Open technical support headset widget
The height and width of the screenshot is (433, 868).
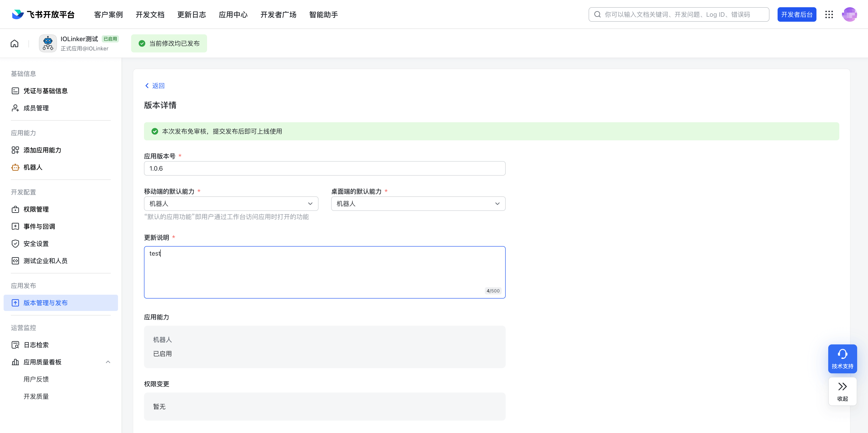coord(842,358)
